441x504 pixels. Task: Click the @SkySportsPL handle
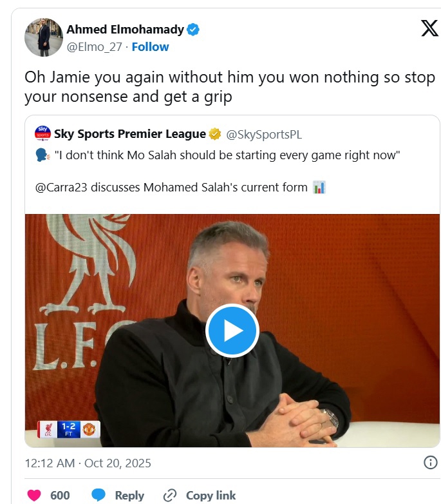click(264, 134)
